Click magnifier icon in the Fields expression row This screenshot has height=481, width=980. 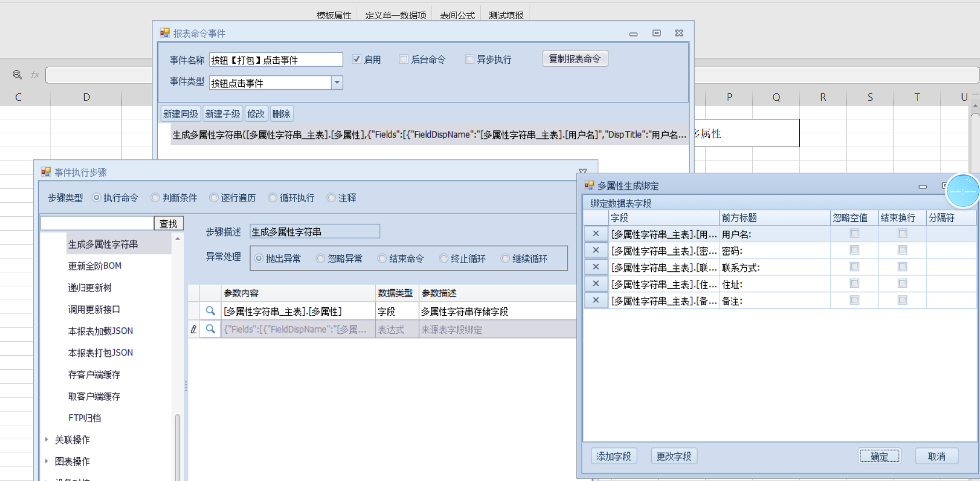click(x=210, y=329)
